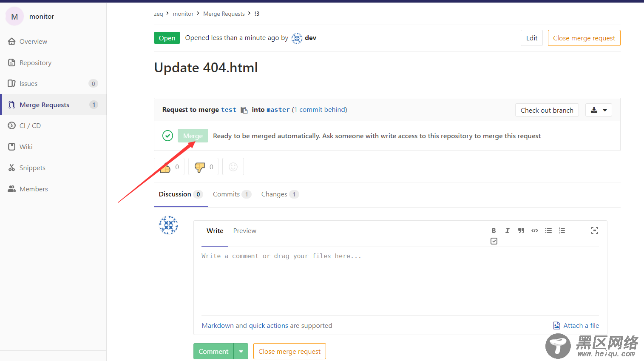Add a numbered list
This screenshot has width=644, height=361.
coord(562,230)
